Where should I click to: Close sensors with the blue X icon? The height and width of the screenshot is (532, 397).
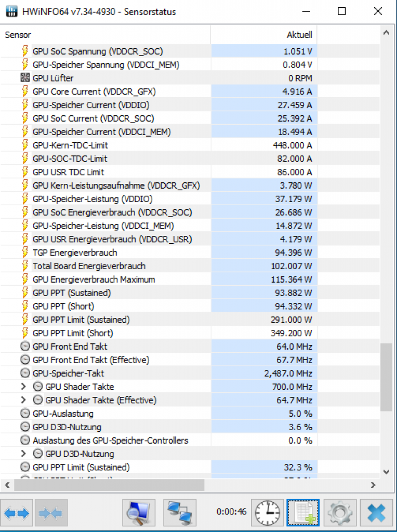(x=376, y=513)
